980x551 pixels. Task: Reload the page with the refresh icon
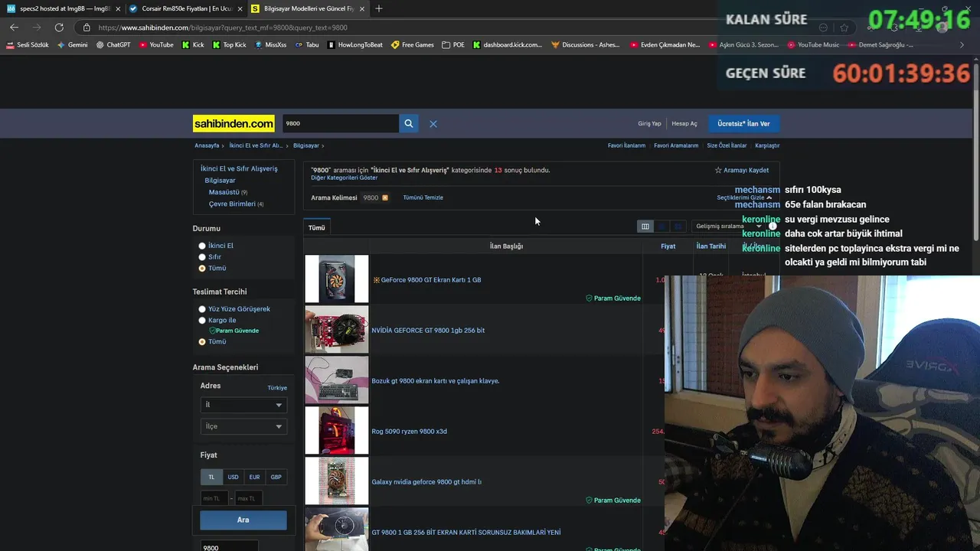click(59, 28)
